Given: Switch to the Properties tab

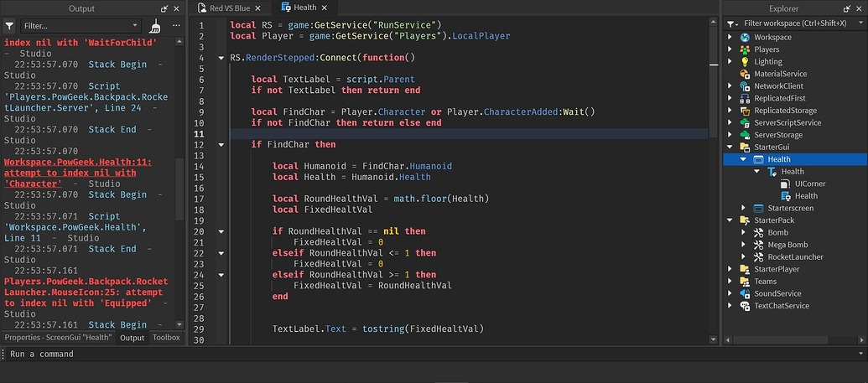Looking at the screenshot, I should point(59,338).
